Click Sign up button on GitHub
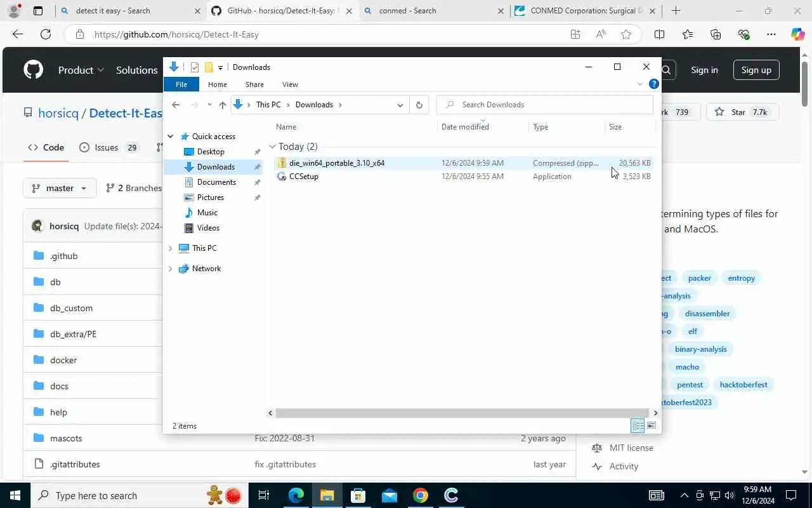The width and height of the screenshot is (812, 508). point(756,70)
